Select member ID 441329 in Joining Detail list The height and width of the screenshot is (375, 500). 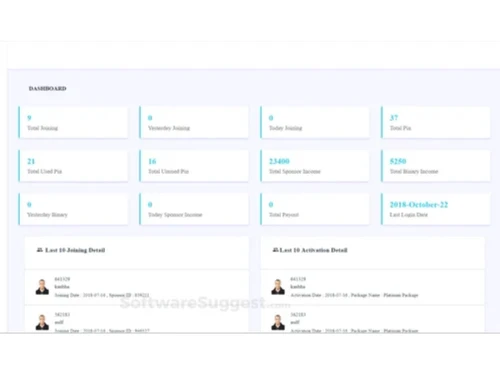pos(62,279)
